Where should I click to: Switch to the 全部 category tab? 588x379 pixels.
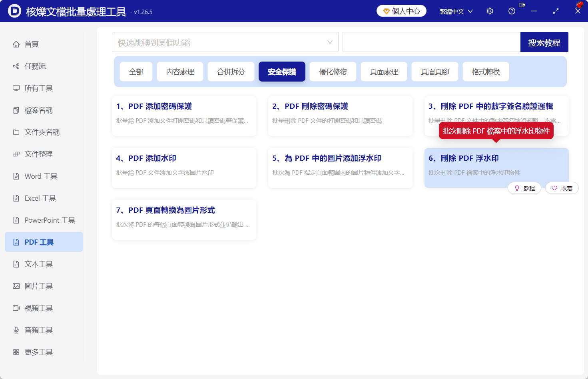point(136,72)
